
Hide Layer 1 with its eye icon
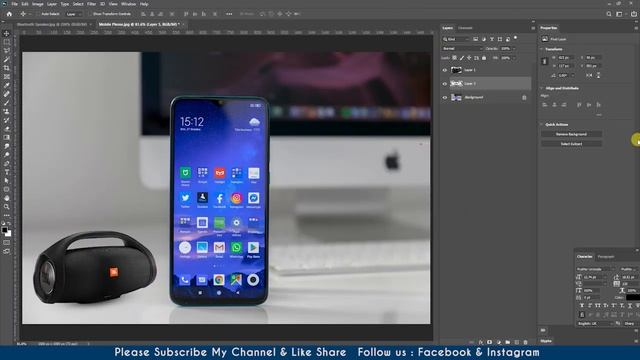pos(444,70)
